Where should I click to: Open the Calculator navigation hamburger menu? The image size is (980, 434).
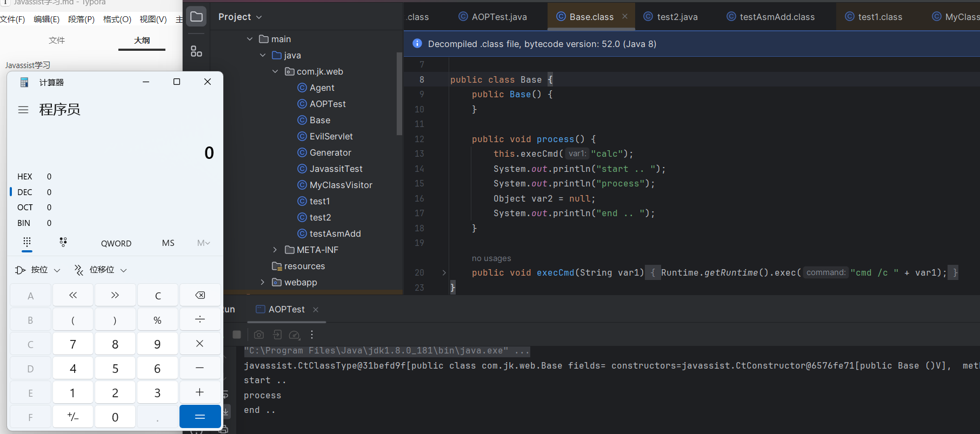(x=23, y=110)
